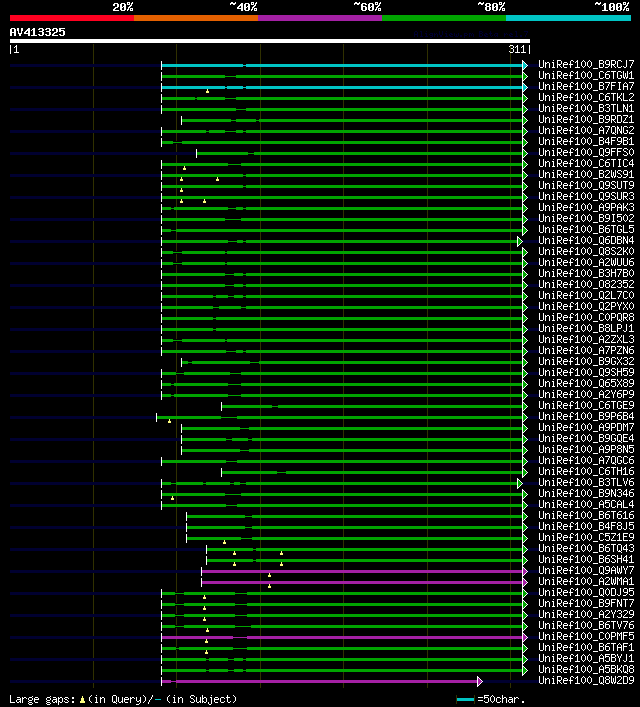
Task: Click the UniRef100_B9RCJ7 hit label
Action: [x=586, y=64]
